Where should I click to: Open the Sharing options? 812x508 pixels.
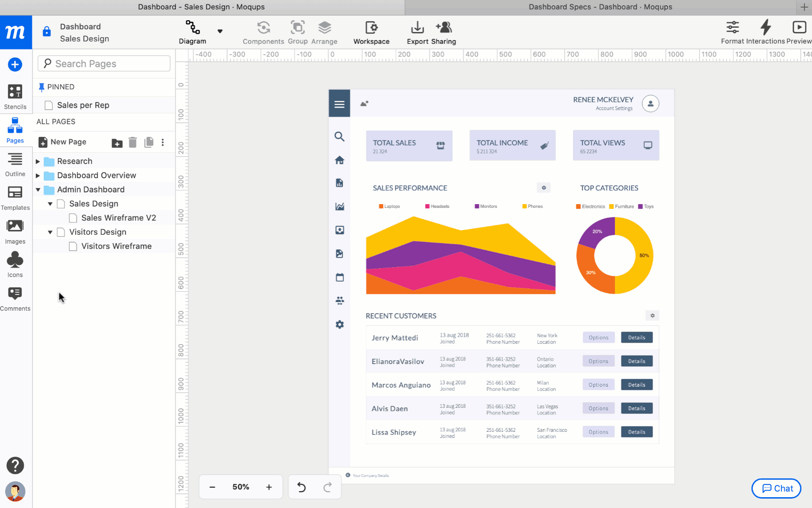tap(444, 32)
